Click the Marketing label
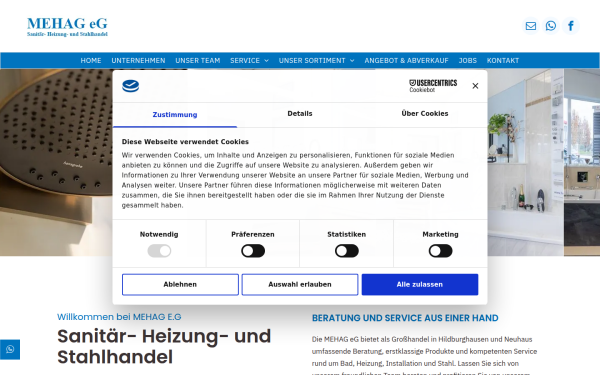Screen dimensions: 600x375 (x=440, y=234)
